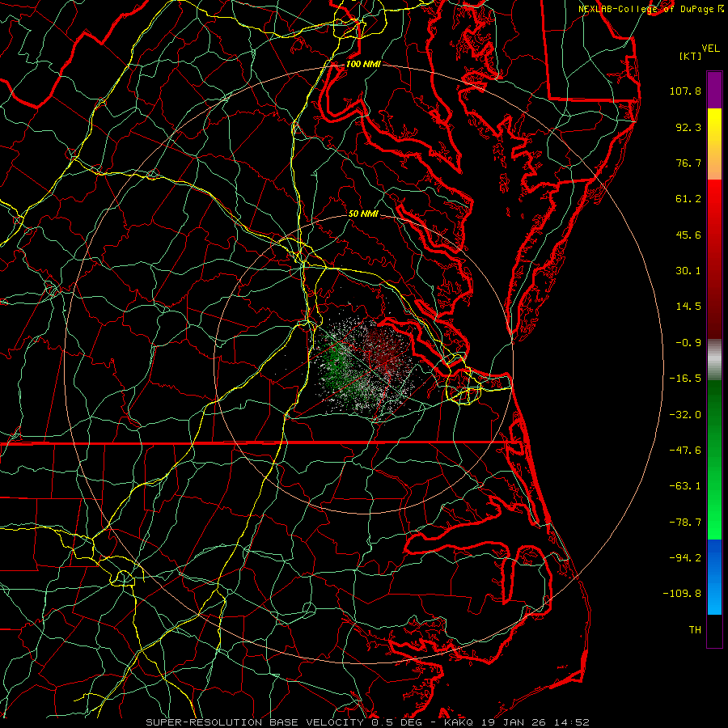728x728 pixels.
Task: Click the 76.7 legend value
Action: (x=688, y=163)
